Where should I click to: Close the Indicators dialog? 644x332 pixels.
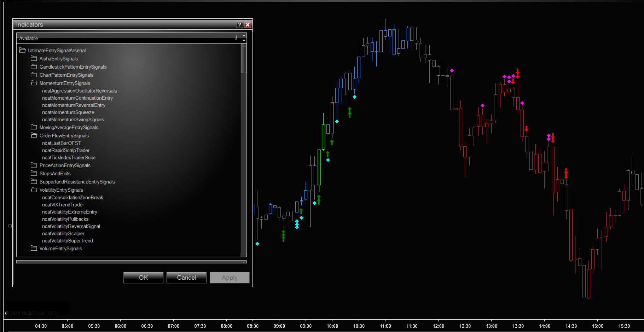248,25
